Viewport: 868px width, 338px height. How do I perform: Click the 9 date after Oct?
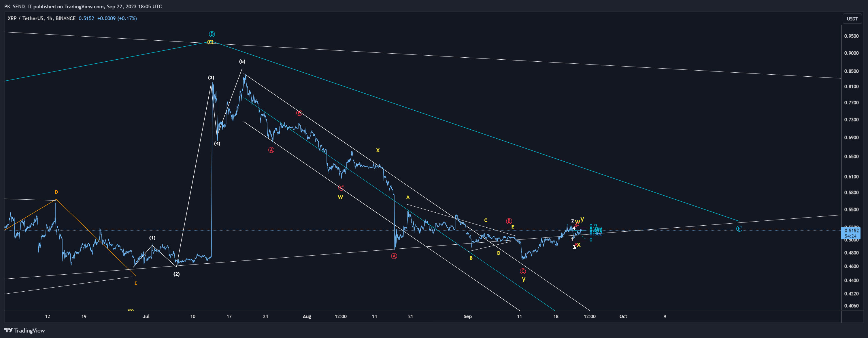click(665, 316)
